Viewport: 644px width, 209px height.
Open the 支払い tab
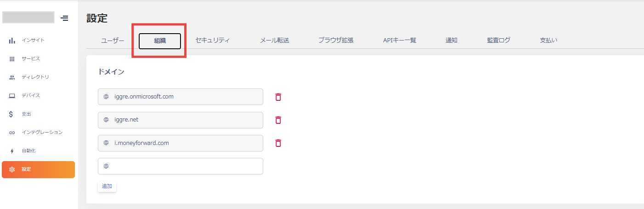(548, 41)
